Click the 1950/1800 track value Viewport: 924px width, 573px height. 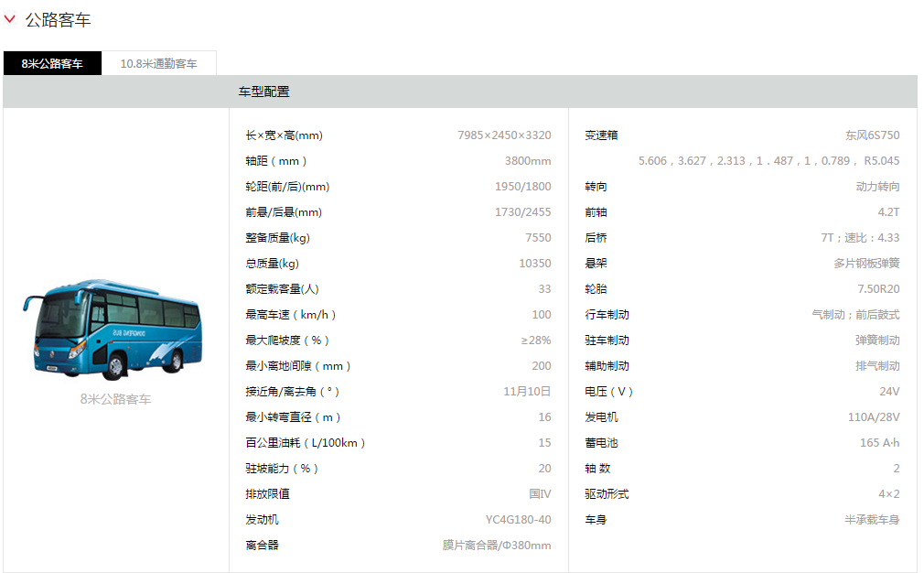[x=523, y=187]
